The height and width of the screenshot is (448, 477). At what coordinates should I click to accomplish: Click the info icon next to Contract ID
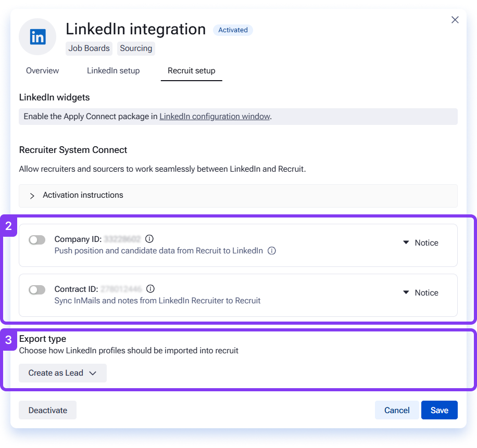[150, 289]
